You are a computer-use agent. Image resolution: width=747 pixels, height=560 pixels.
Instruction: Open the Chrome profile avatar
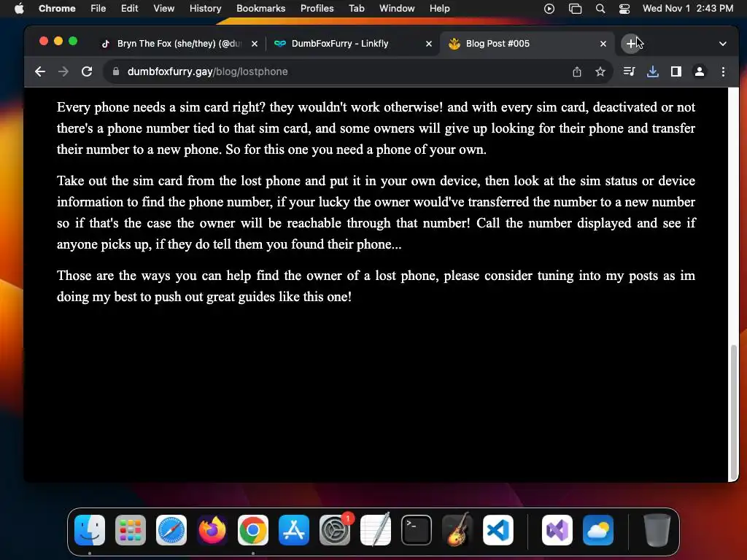tap(700, 71)
